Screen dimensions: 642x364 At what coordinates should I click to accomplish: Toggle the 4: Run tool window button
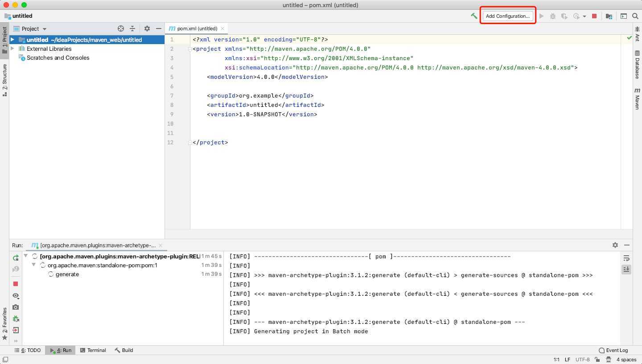(61, 350)
